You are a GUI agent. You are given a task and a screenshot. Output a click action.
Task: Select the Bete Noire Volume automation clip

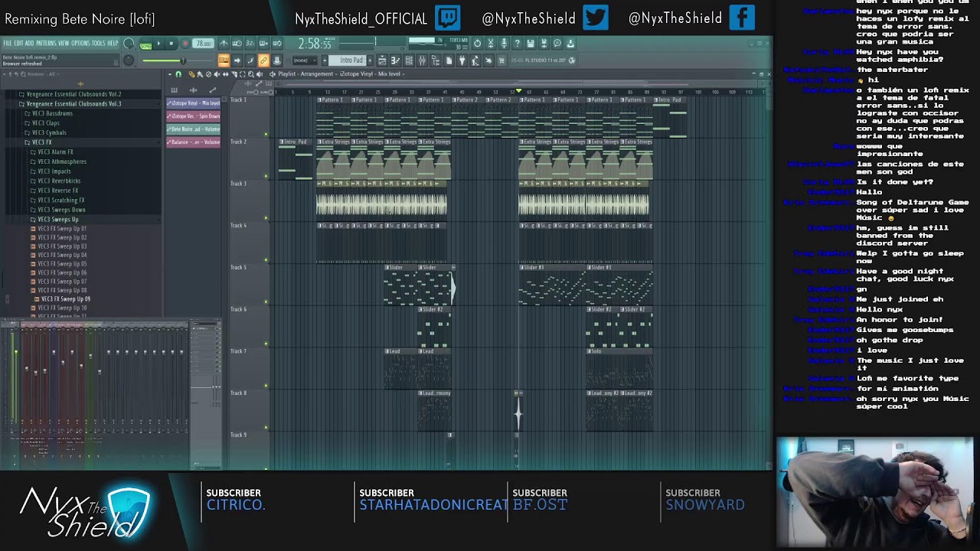tap(194, 129)
